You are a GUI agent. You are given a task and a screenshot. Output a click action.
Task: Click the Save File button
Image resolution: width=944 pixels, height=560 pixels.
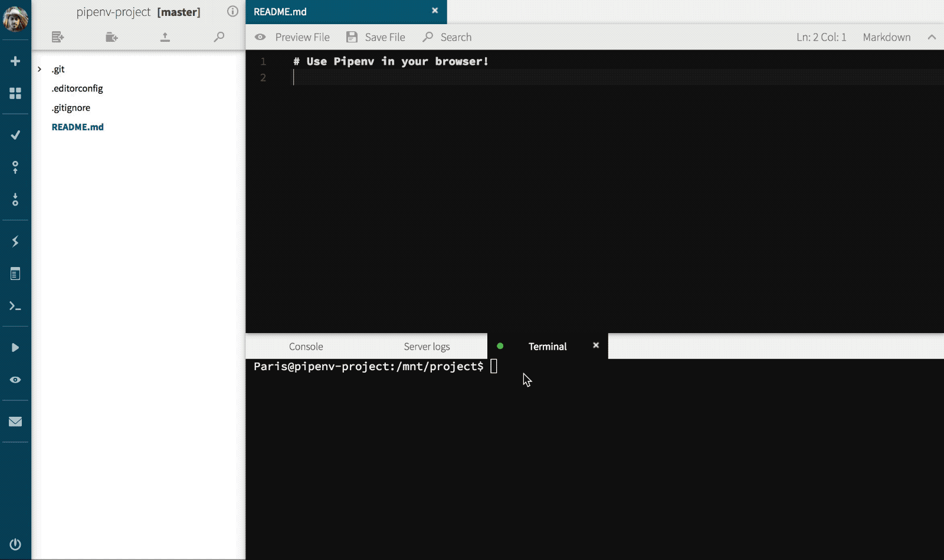coord(375,37)
